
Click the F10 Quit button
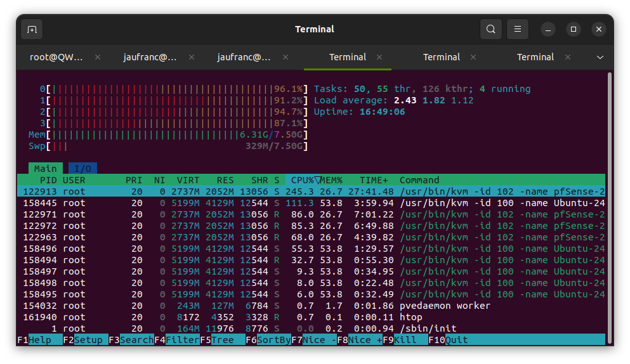tap(449, 340)
